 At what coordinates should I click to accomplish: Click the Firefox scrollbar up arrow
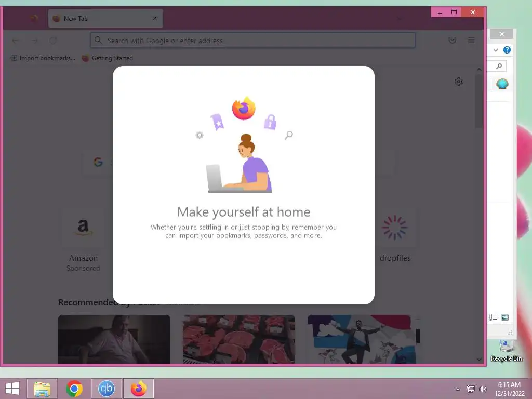click(478, 69)
